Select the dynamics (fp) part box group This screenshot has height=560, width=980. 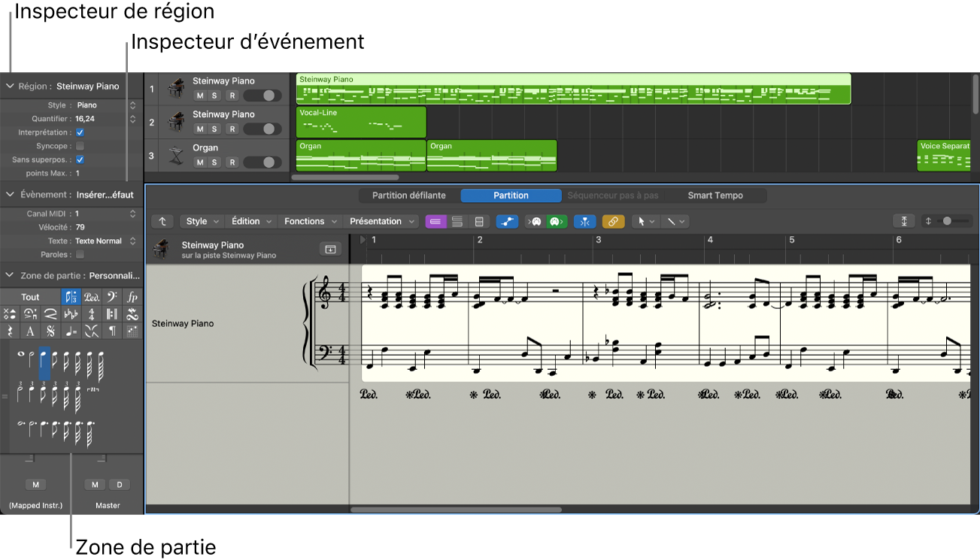click(132, 297)
